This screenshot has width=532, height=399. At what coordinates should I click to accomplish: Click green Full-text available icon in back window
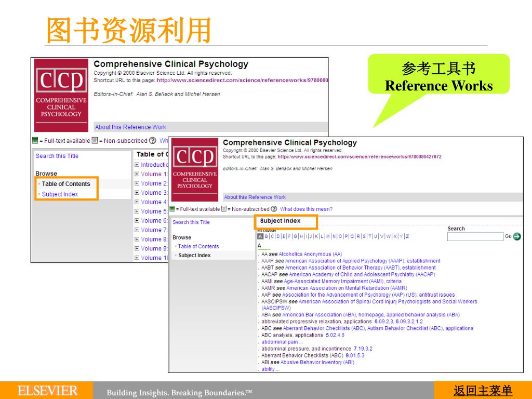(x=35, y=140)
